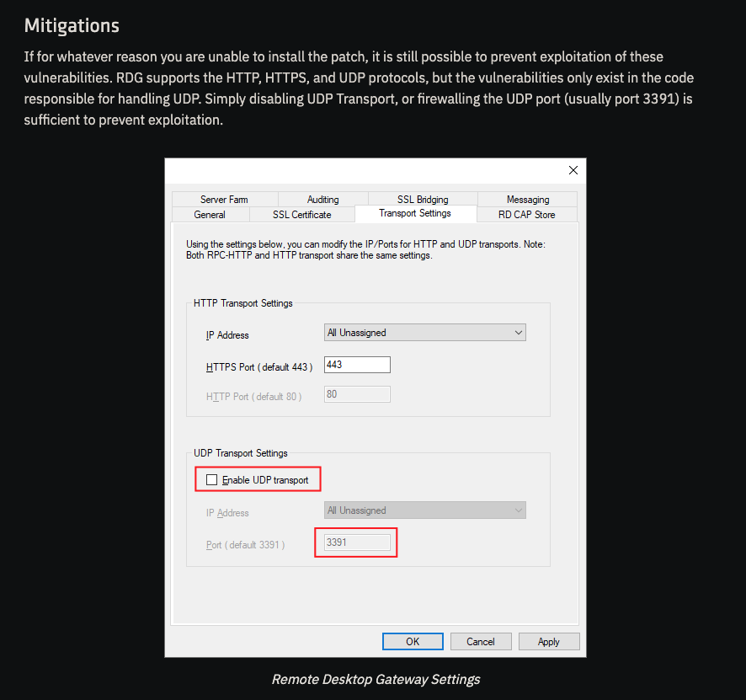Click the Remote Desktop Gateway Settings caption
Viewport: 746px width, 700px height.
coord(376,679)
